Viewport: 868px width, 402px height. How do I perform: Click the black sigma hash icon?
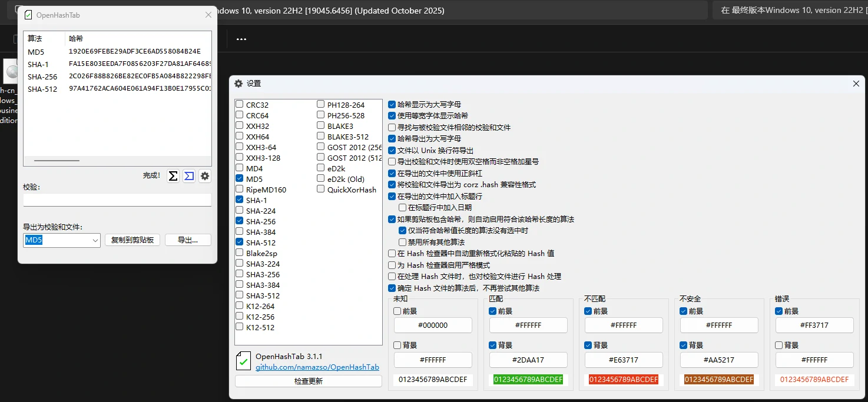pyautogui.click(x=173, y=176)
